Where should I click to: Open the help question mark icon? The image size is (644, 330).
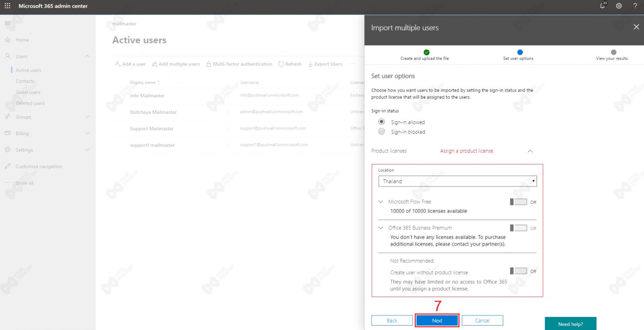point(635,6)
